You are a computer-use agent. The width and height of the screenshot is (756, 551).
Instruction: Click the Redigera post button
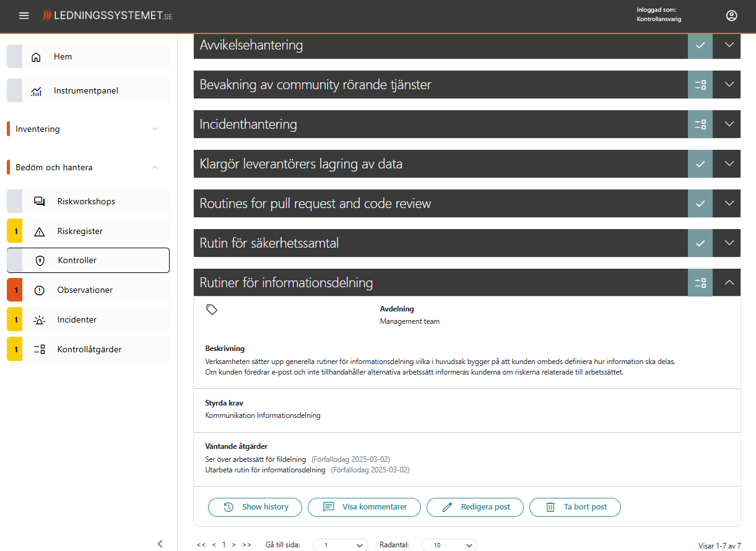475,507
